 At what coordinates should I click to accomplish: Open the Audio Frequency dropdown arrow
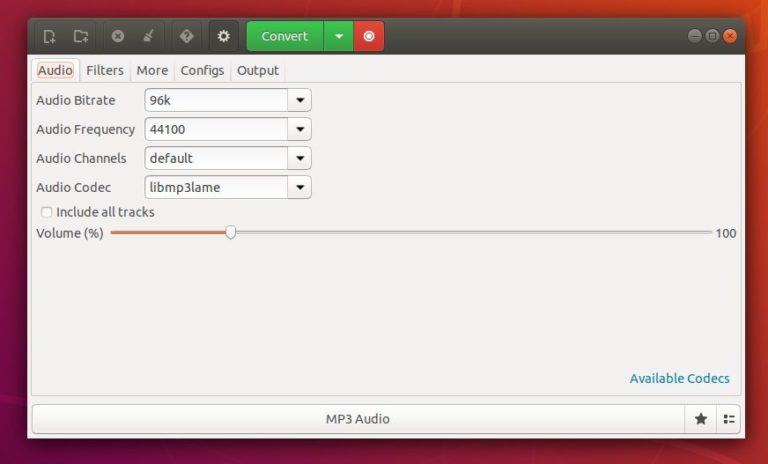click(300, 129)
